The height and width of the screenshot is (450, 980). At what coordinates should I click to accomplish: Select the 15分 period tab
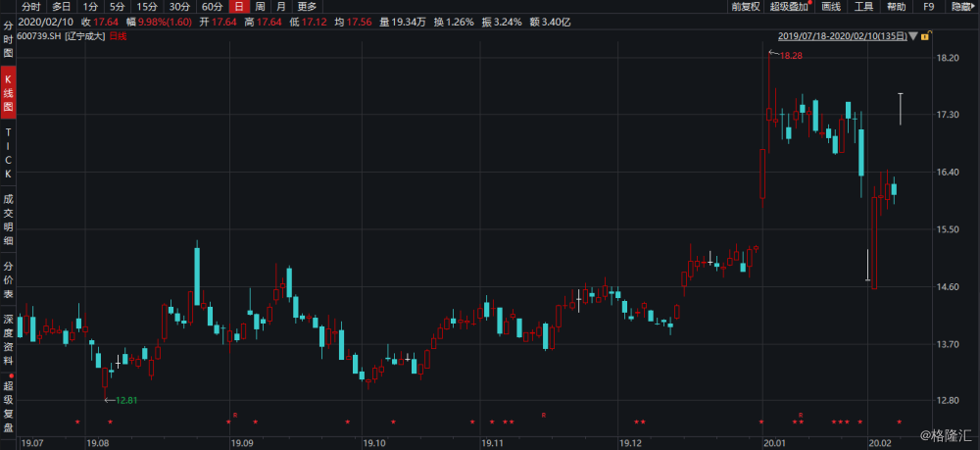[x=147, y=7]
